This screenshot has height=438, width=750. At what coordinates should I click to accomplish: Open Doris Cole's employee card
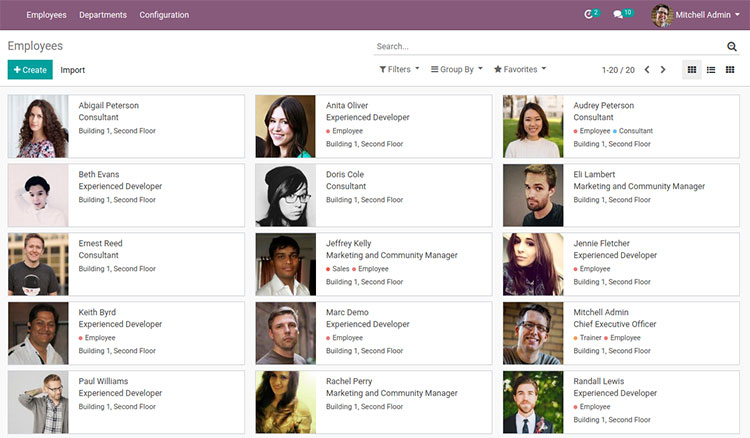point(373,195)
